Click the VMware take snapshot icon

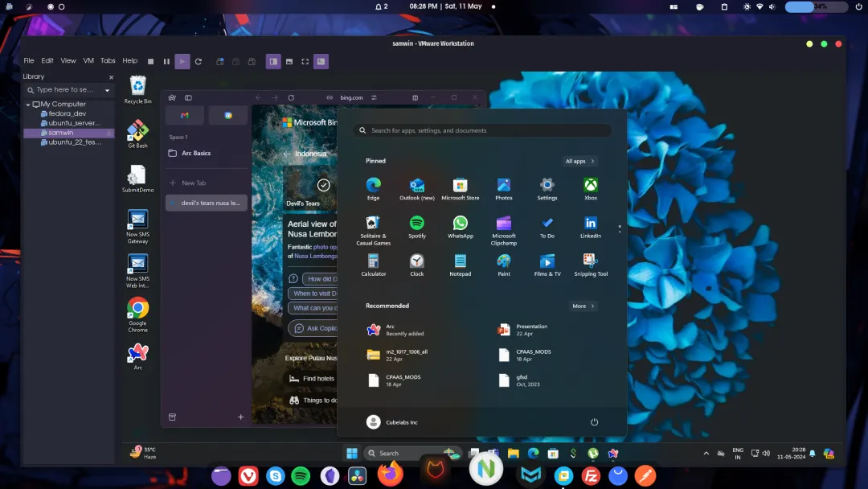(219, 61)
